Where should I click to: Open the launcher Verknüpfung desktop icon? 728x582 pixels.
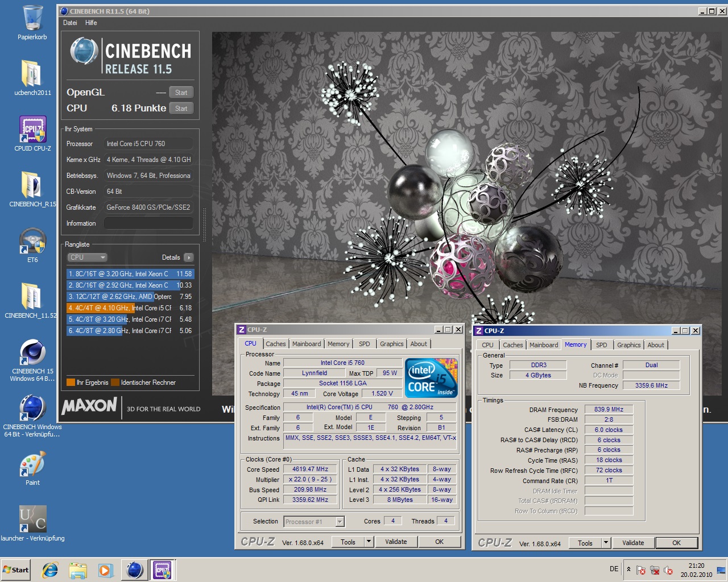[32, 519]
